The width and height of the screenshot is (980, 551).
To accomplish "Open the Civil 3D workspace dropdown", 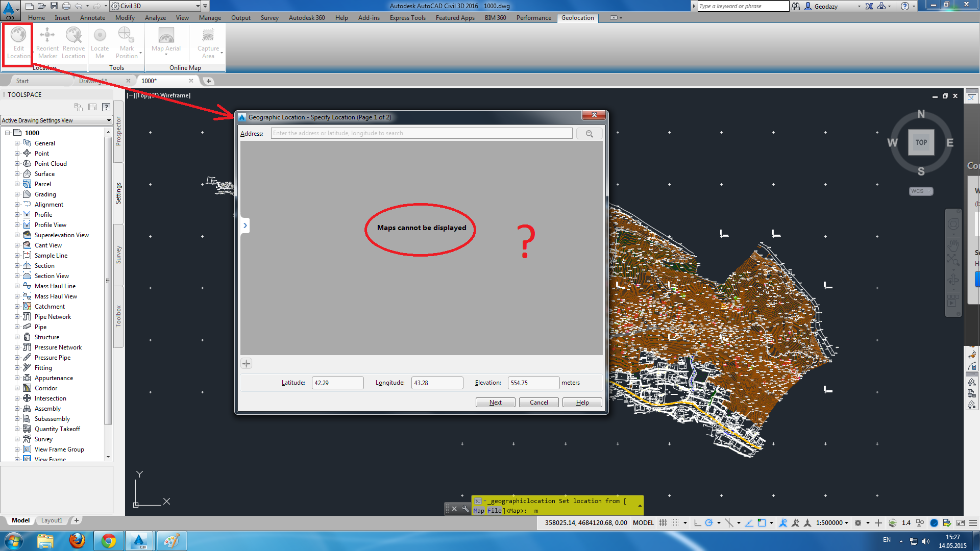I will (x=155, y=6).
